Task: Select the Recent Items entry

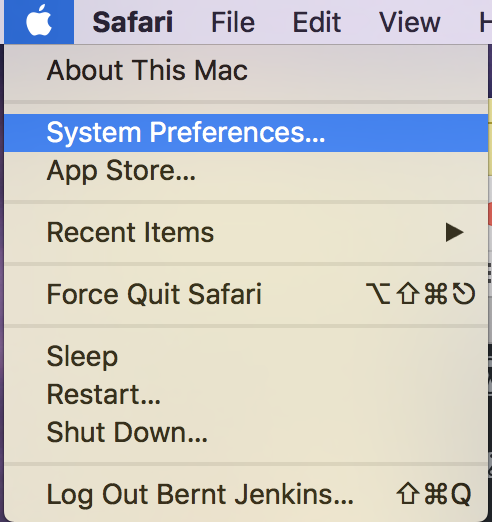Action: 246,232
